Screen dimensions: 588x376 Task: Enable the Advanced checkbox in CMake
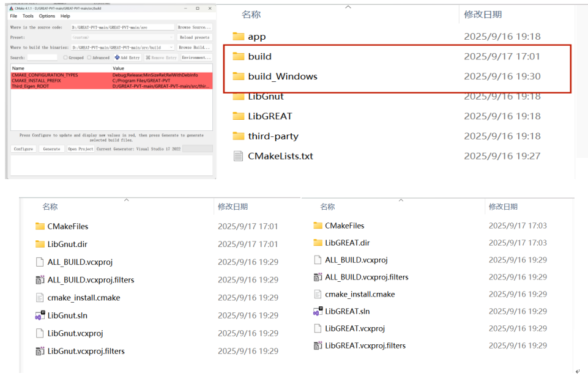pos(89,57)
